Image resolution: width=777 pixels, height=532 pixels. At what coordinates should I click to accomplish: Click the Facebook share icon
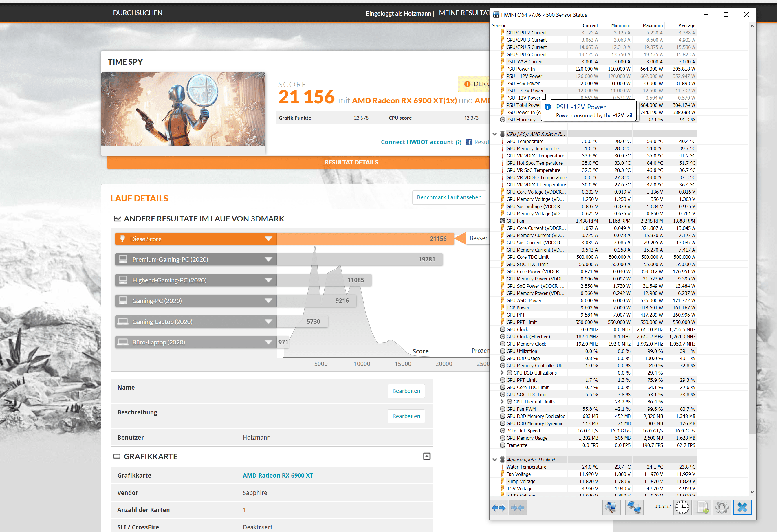(468, 142)
